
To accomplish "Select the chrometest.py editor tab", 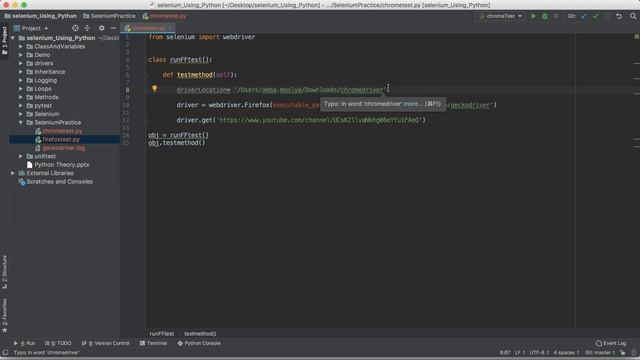I will [x=148, y=28].
